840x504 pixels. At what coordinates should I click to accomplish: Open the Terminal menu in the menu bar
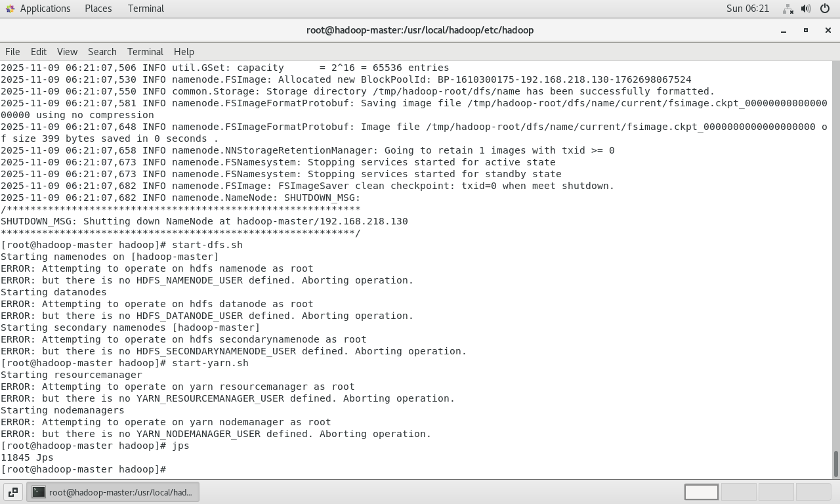pyautogui.click(x=145, y=52)
